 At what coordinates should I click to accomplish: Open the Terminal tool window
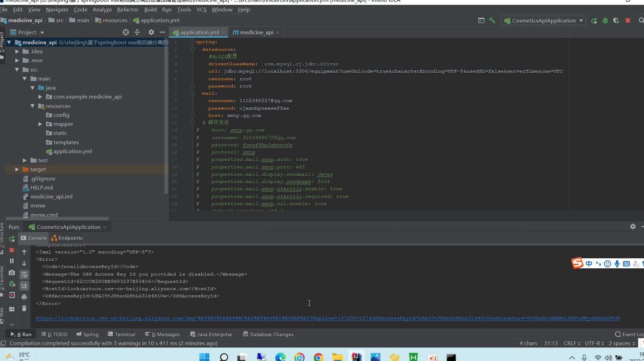coord(122,334)
